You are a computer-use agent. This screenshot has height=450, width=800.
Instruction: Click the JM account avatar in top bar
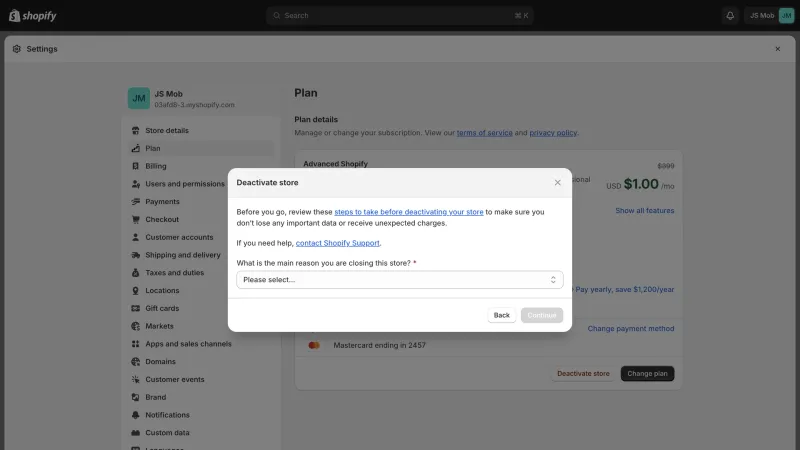pos(786,16)
